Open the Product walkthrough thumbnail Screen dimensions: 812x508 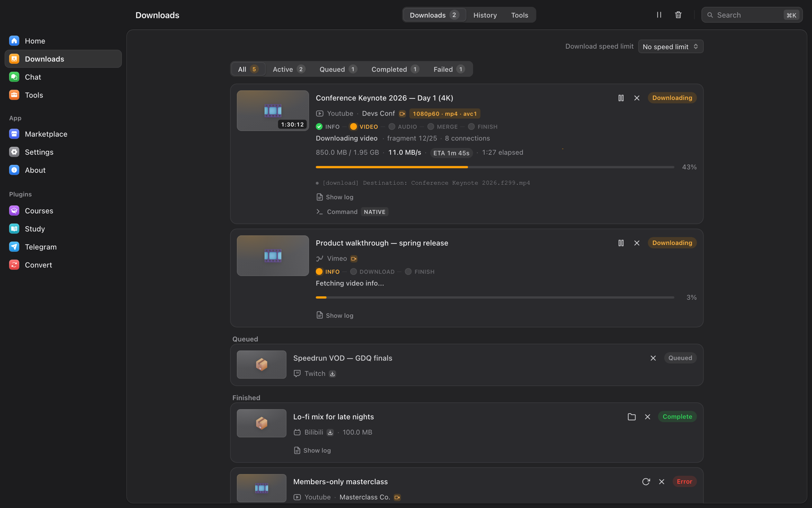tap(273, 256)
